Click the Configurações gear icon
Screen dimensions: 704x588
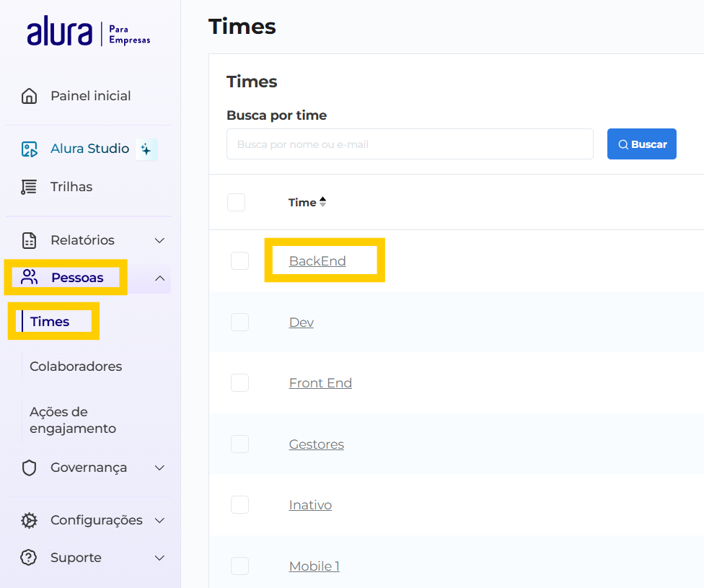[29, 520]
